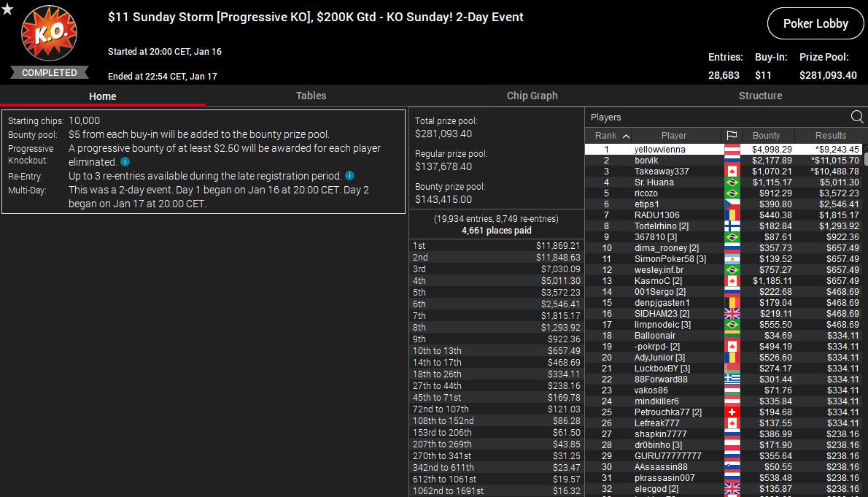868x497 pixels.
Task: Toggle the favorite star for this tournament
Action: pos(7,9)
